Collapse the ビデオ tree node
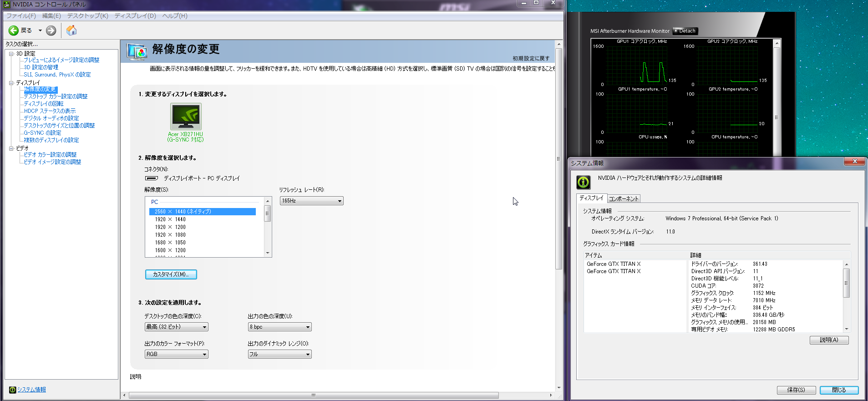This screenshot has width=868, height=401. coord(11,148)
